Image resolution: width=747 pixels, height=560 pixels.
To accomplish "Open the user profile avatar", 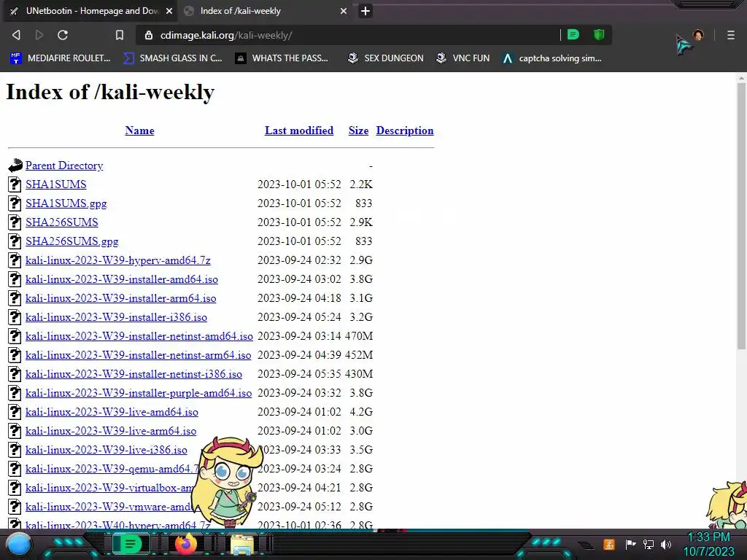I will coord(698,35).
